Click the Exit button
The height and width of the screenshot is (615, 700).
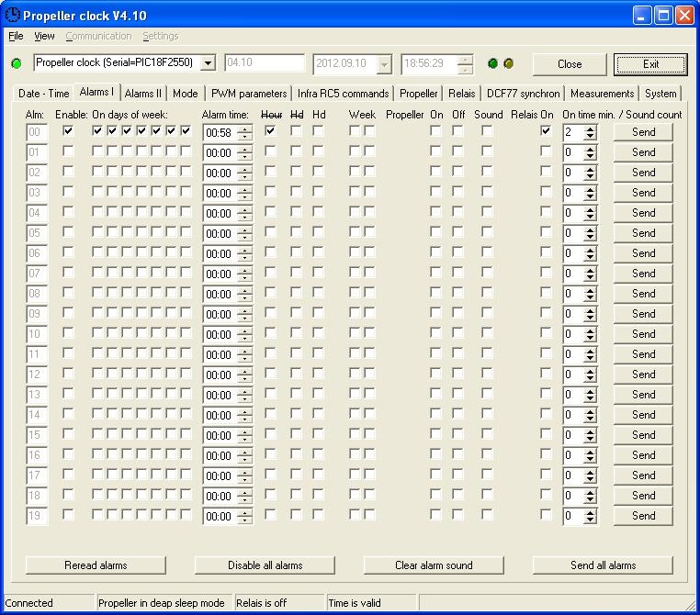[651, 64]
